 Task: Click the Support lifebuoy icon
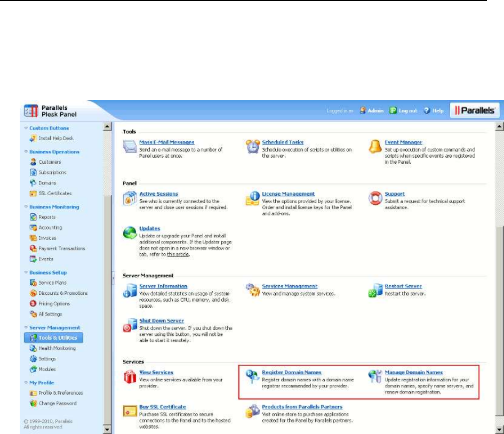click(375, 198)
